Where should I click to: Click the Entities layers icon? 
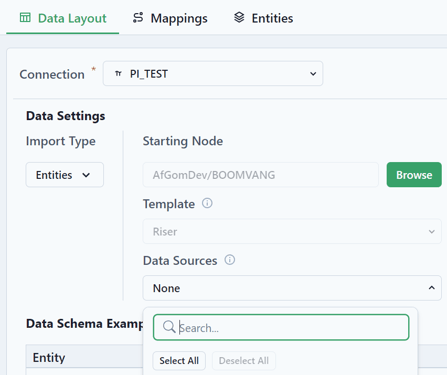239,17
